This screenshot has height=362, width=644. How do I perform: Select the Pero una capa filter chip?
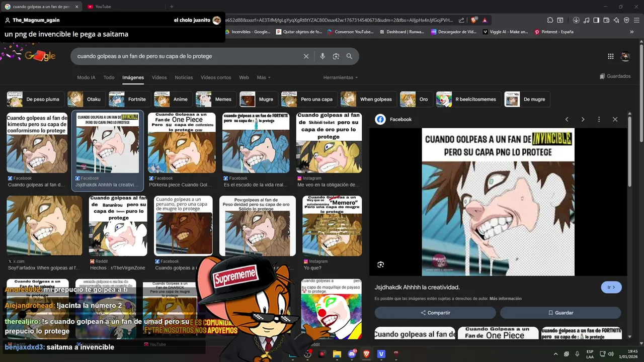point(309,99)
